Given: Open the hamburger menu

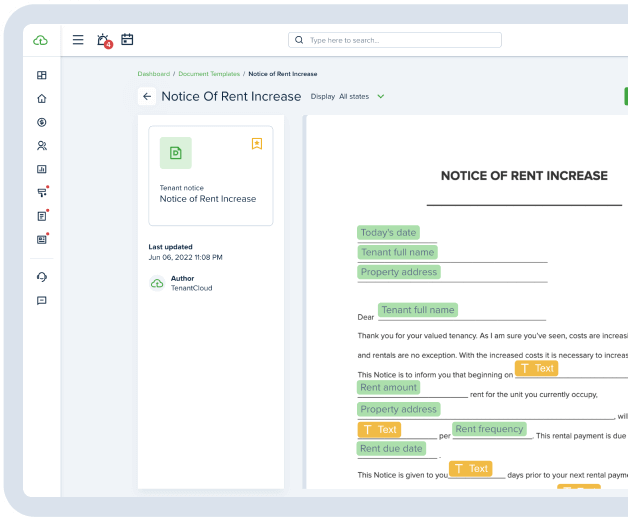Looking at the screenshot, I should tap(78, 40).
